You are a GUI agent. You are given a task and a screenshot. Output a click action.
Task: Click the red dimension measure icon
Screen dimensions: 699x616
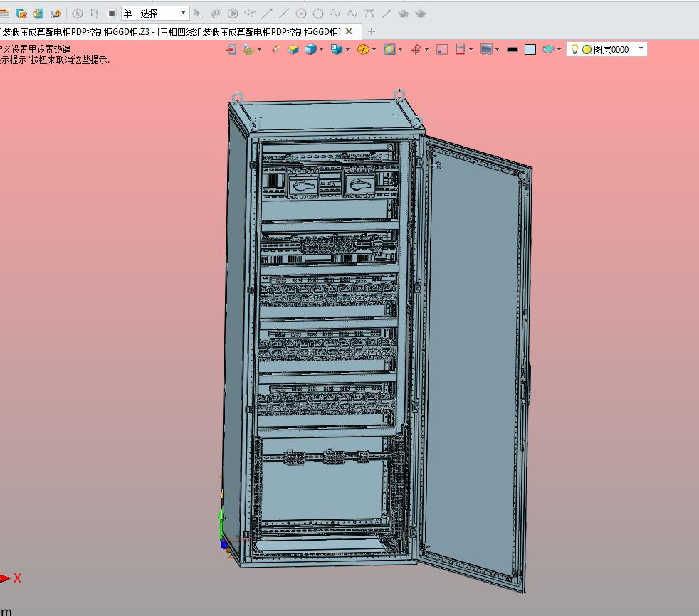click(460, 49)
